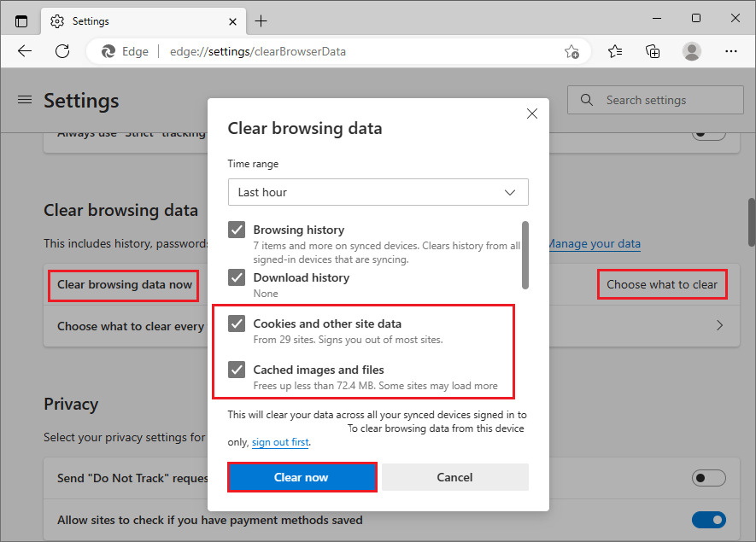Enable Send Do Not Track requests
Image resolution: width=756 pixels, height=542 pixels.
pos(708,478)
